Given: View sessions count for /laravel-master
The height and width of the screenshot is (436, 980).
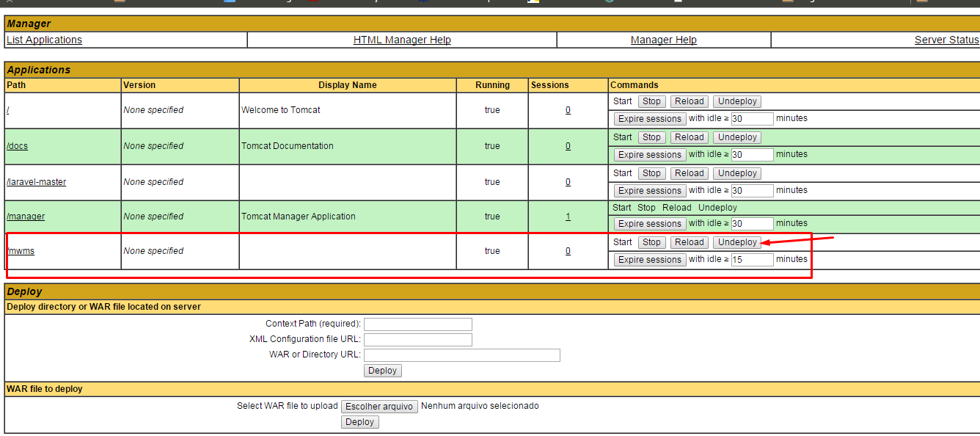Looking at the screenshot, I should [568, 182].
